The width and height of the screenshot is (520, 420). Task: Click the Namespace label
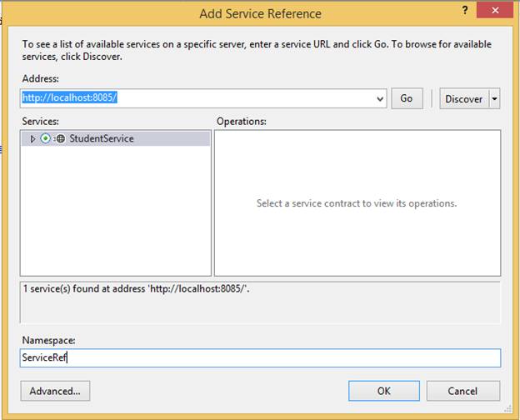[48, 341]
